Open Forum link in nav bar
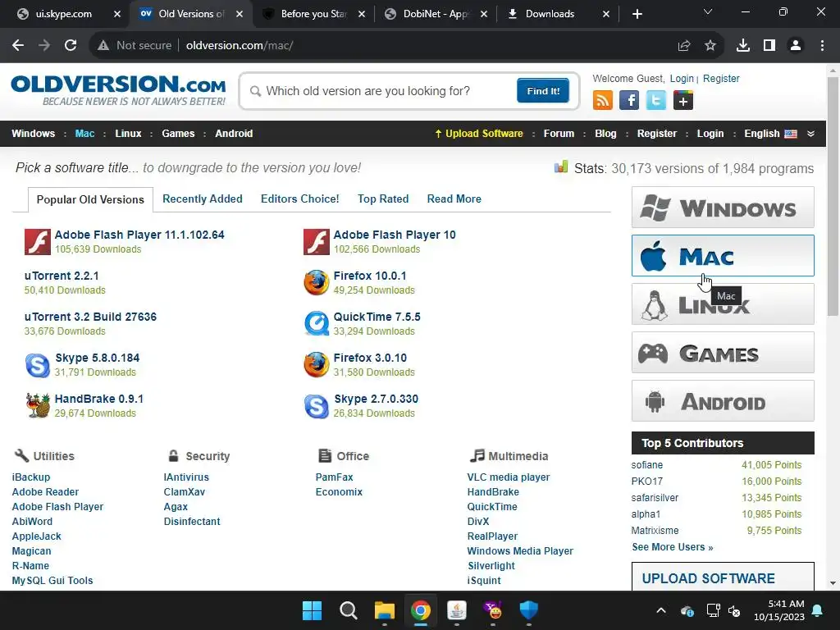The height and width of the screenshot is (630, 840). click(559, 134)
